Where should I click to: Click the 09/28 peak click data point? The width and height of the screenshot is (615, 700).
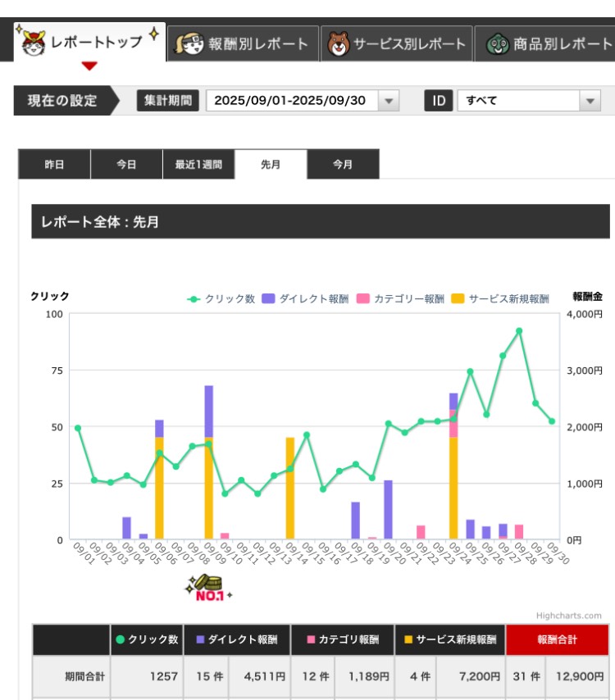[519, 331]
